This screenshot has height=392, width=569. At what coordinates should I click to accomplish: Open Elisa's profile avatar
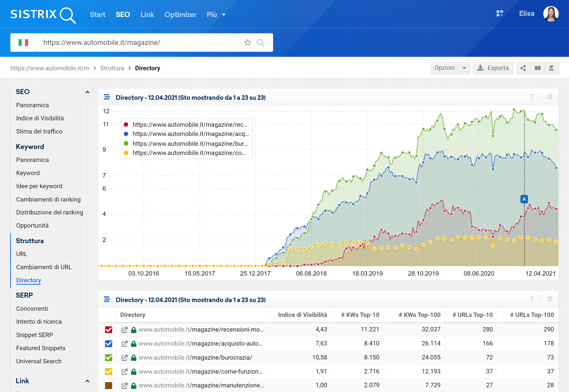click(x=551, y=14)
